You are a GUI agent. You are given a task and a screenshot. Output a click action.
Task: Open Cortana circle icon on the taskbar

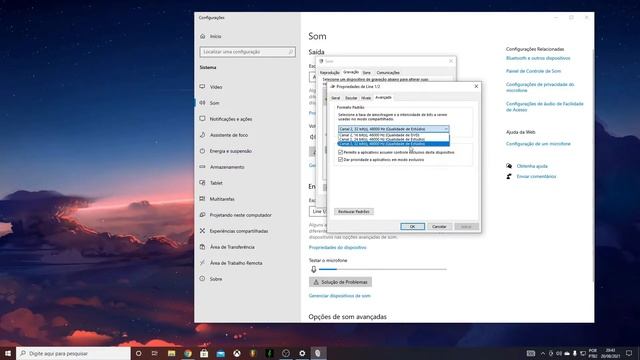tap(138, 353)
